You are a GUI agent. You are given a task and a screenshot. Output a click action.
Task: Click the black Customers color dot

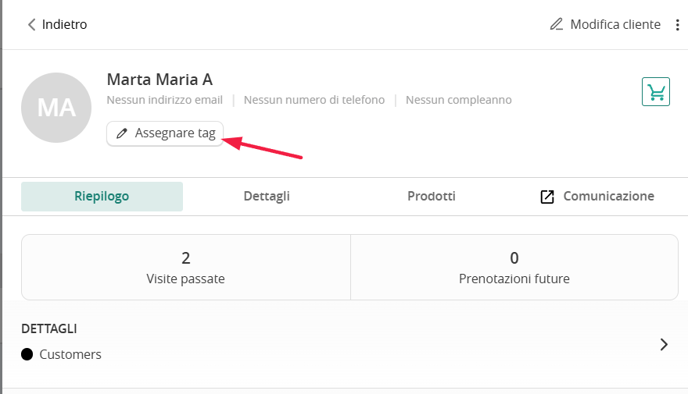tap(27, 355)
